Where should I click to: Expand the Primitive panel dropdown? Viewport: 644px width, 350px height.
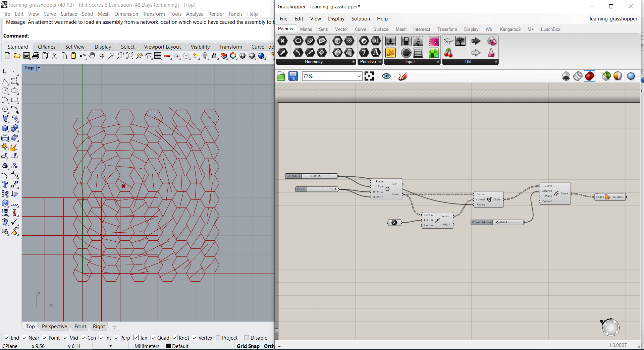click(380, 62)
